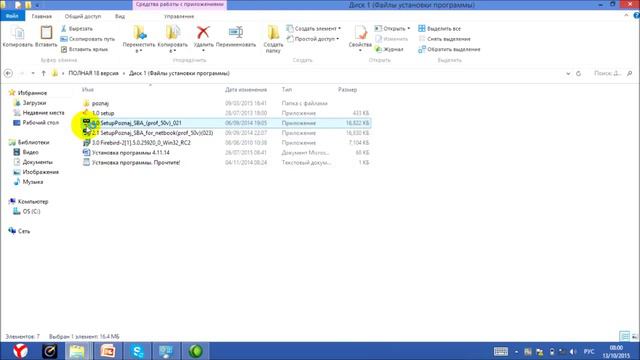640x360 pixels.
Task: Switch to details view icon in status bar
Action: point(625,337)
